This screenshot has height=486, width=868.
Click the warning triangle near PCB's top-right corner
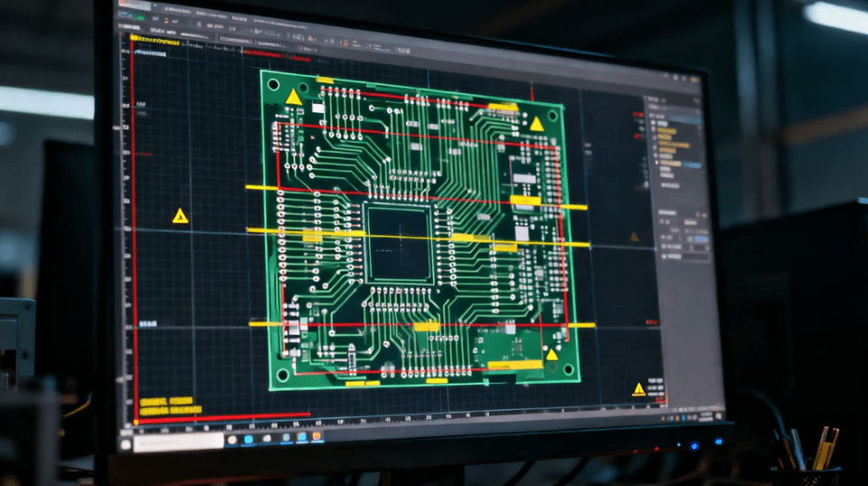(x=536, y=123)
